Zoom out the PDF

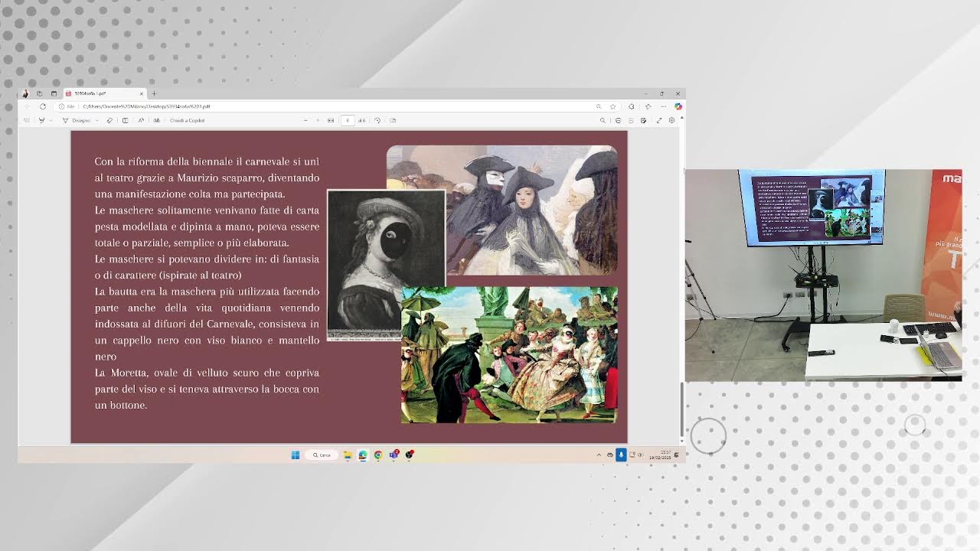point(305,120)
